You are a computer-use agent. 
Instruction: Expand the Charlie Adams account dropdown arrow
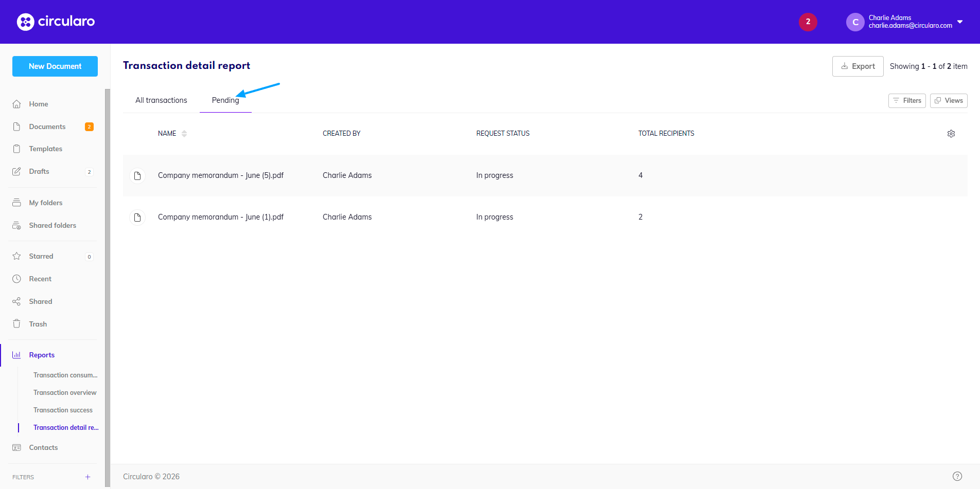[959, 22]
